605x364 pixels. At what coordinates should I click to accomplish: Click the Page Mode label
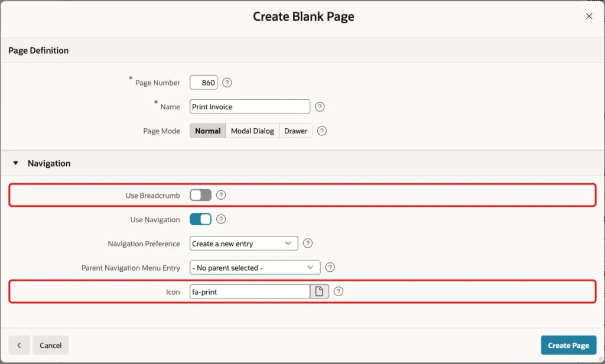coord(161,131)
